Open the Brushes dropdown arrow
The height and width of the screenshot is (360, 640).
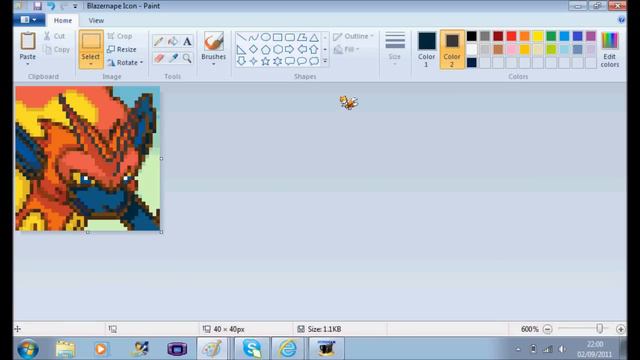(213, 64)
